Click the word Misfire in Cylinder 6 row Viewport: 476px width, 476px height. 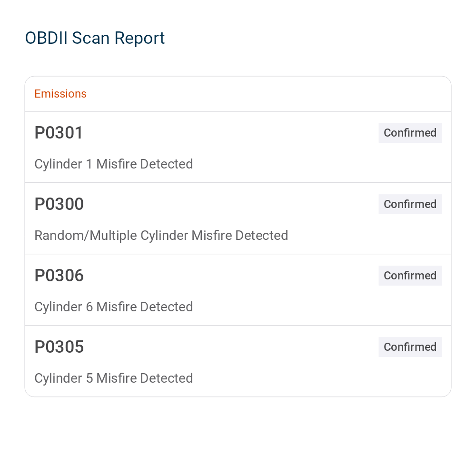[x=116, y=307]
